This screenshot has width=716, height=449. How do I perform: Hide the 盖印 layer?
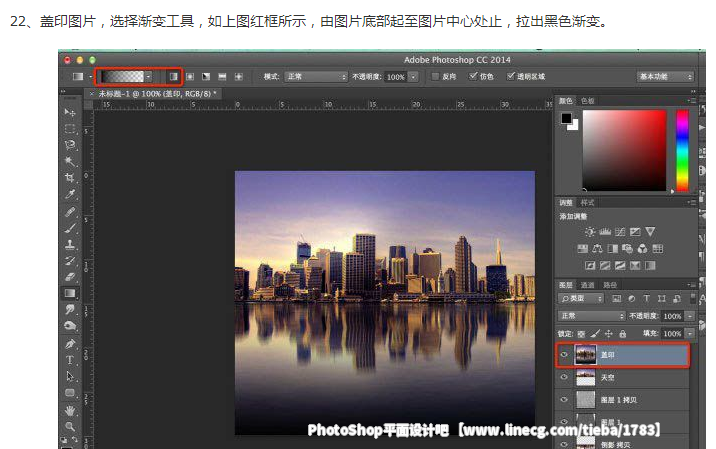(564, 355)
